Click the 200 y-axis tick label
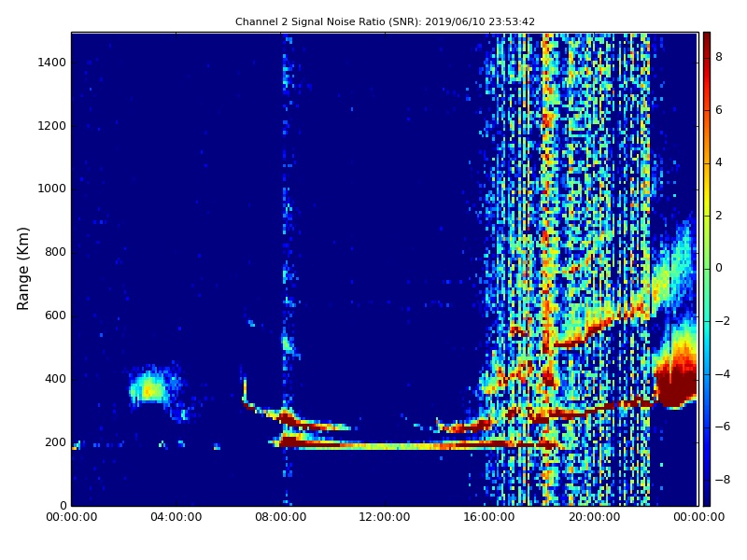Image resolution: width=747 pixels, height=560 pixels. (55, 441)
